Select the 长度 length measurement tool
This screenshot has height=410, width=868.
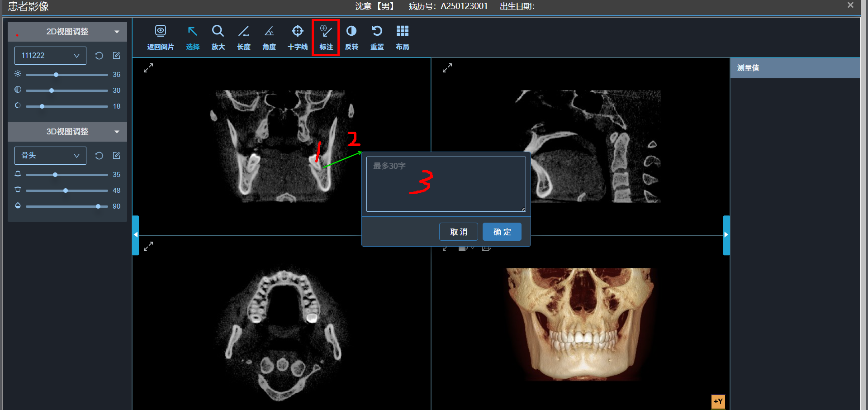(x=243, y=37)
